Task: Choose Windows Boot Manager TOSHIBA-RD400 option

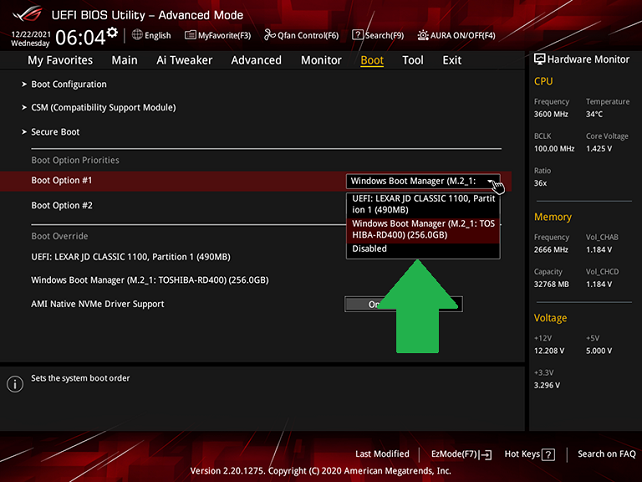Action: pyautogui.click(x=423, y=229)
